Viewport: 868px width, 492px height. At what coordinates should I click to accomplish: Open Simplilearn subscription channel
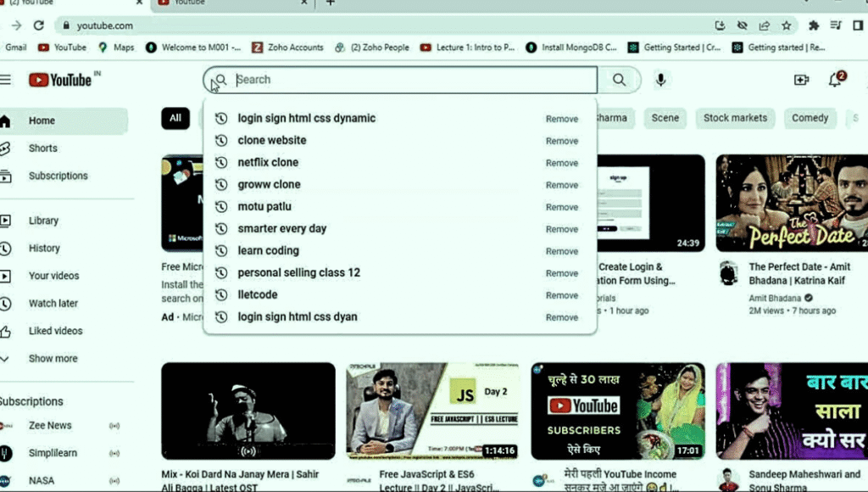(x=53, y=453)
